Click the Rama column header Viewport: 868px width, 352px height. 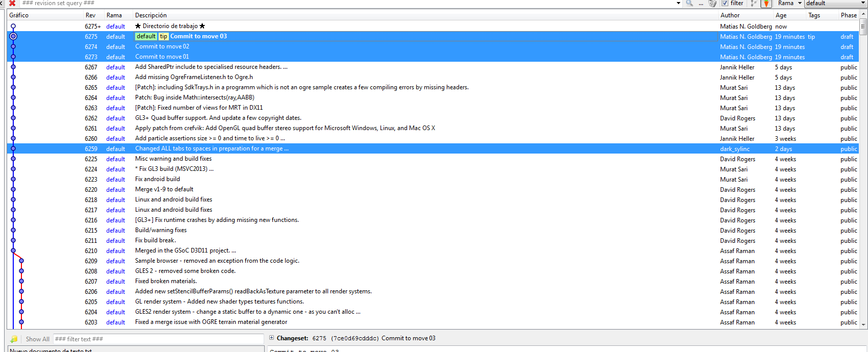tap(118, 15)
